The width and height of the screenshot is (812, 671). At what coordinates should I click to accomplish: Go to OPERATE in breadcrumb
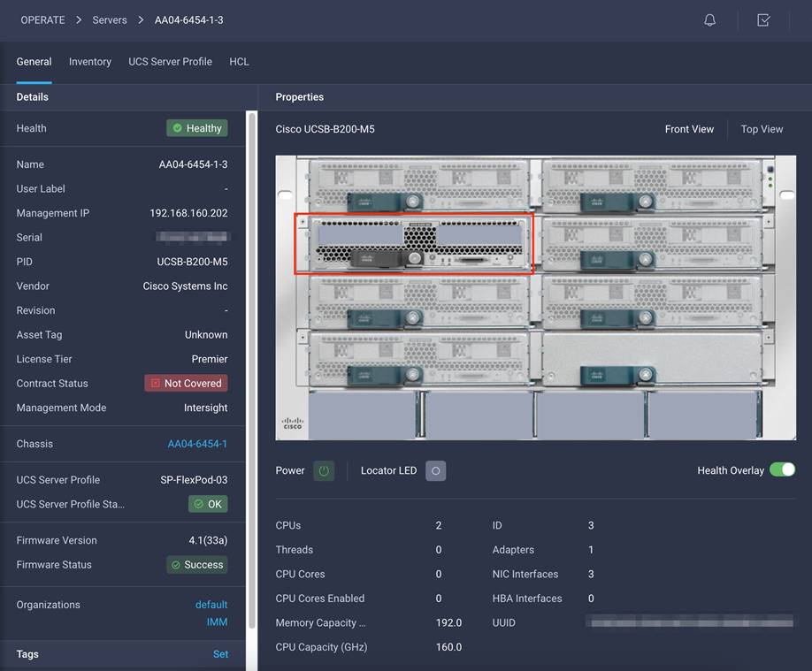pos(43,20)
